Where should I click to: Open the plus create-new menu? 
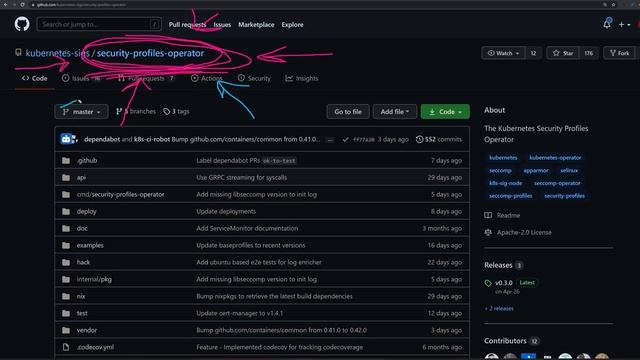tap(624, 24)
